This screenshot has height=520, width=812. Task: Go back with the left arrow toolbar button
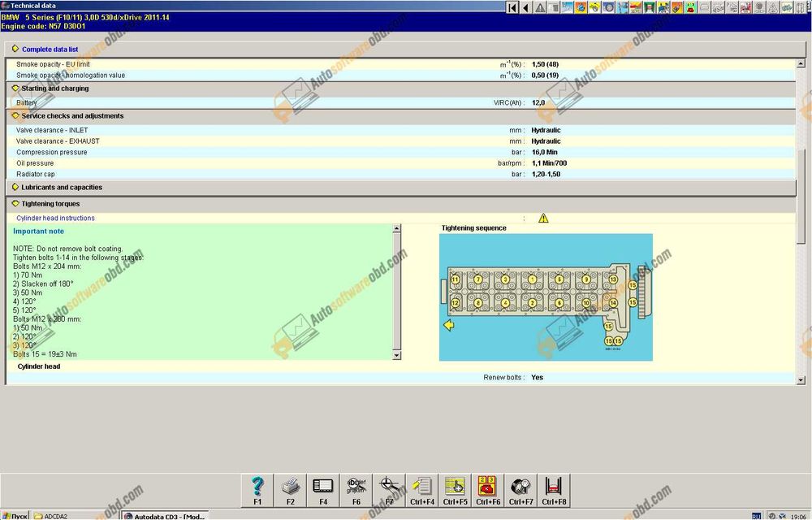(x=525, y=8)
